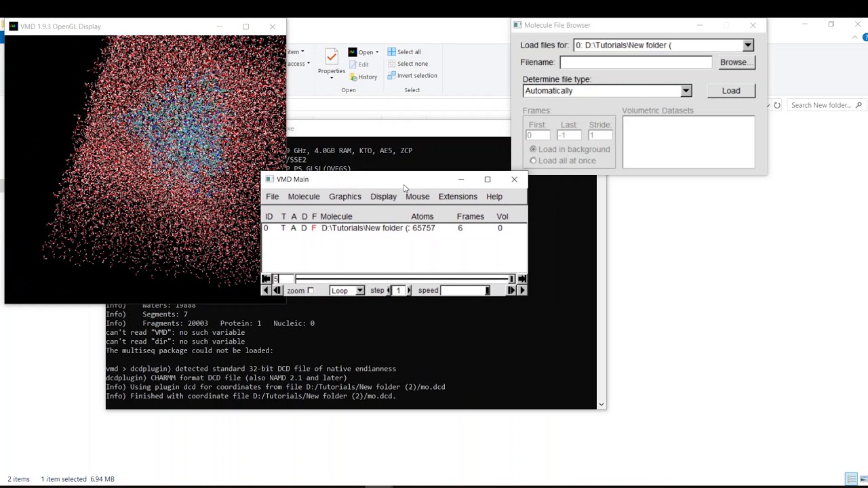Open the Determine file type dropdown
The height and width of the screenshot is (488, 868).
click(607, 91)
